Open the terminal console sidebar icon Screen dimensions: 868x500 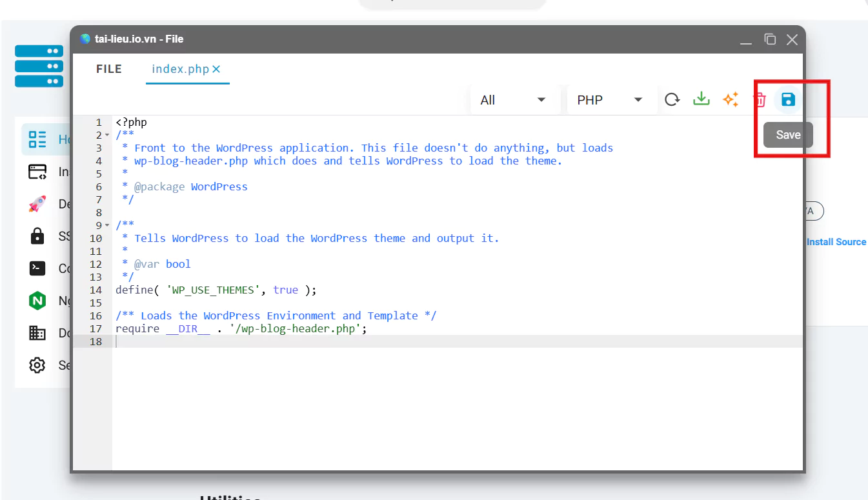point(37,268)
